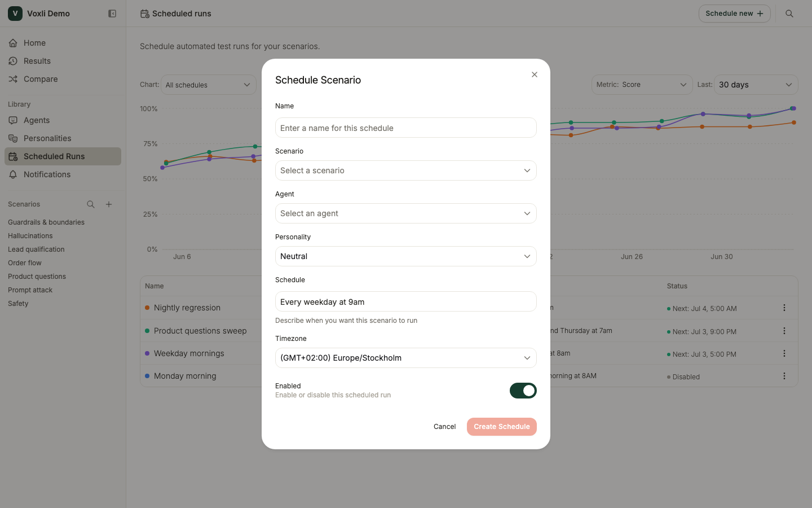Select the Product questions sweep row

pos(469,331)
